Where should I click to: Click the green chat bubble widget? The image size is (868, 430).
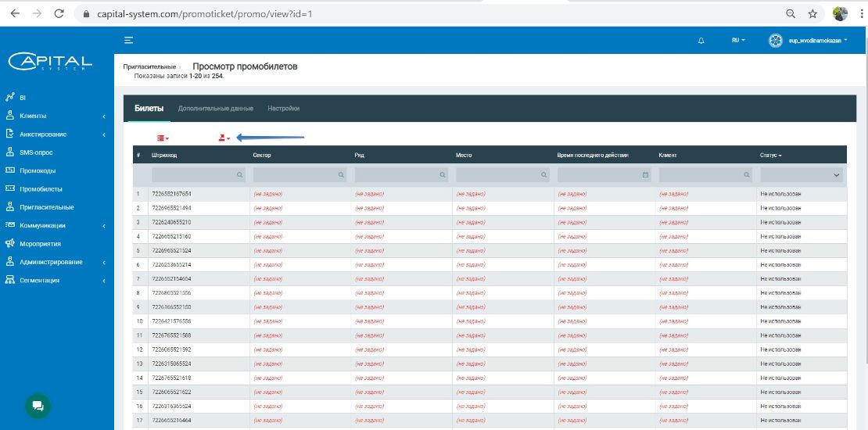[x=37, y=406]
